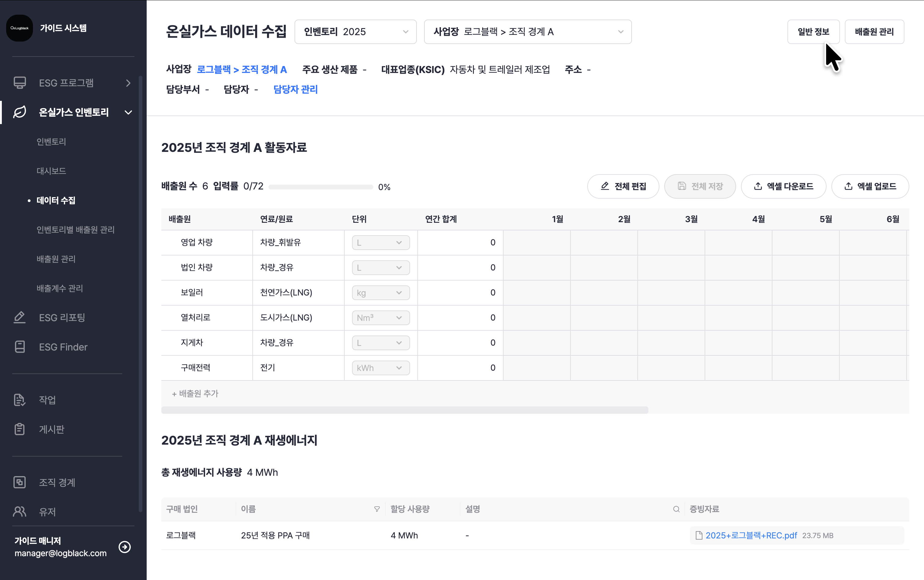
Task: Click the ESG 프로그램 monitor icon
Action: click(x=20, y=83)
